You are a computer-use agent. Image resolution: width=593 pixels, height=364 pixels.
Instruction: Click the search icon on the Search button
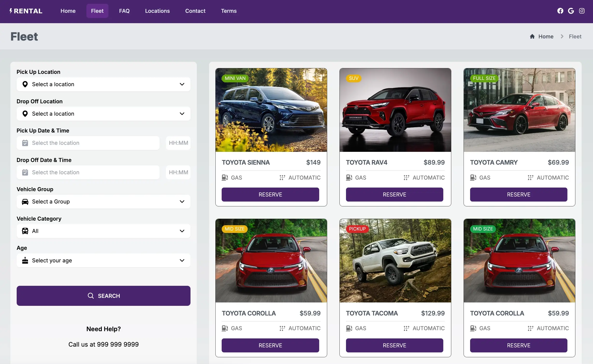tap(90, 296)
